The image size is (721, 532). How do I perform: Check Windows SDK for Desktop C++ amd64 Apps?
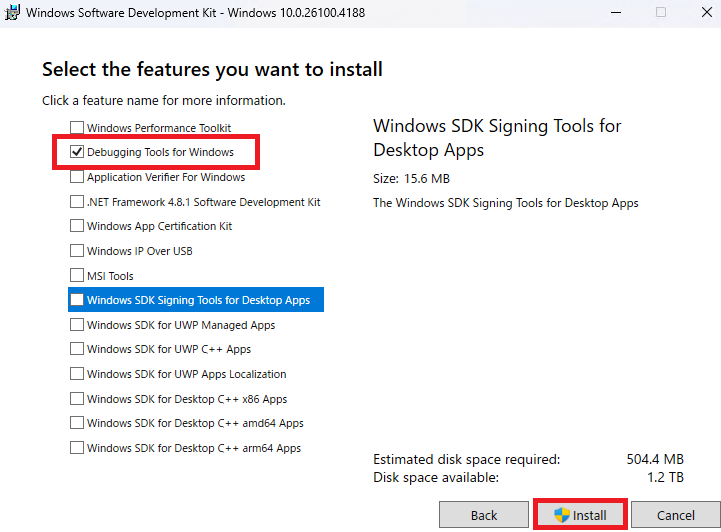(77, 423)
